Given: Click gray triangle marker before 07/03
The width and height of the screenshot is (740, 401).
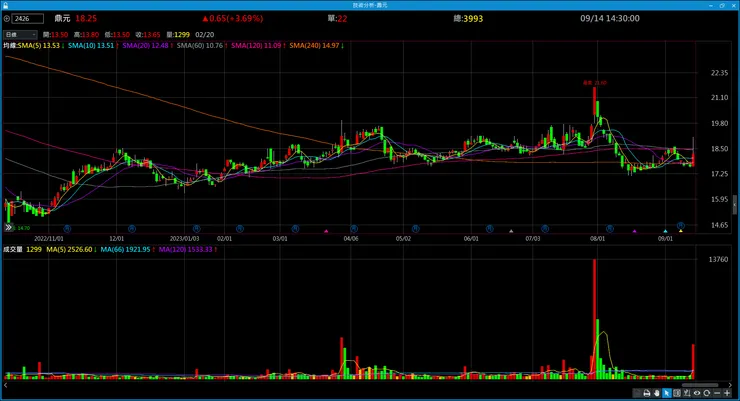Looking at the screenshot, I should (511, 231).
